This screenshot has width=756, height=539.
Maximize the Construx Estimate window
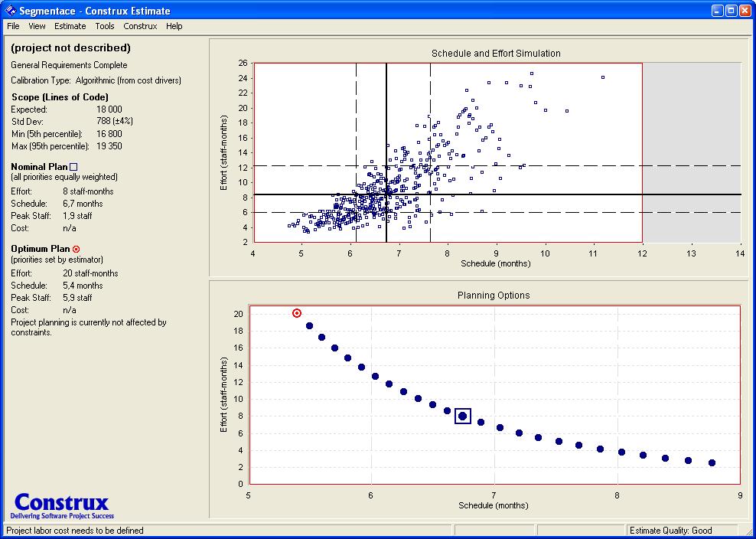coord(731,10)
